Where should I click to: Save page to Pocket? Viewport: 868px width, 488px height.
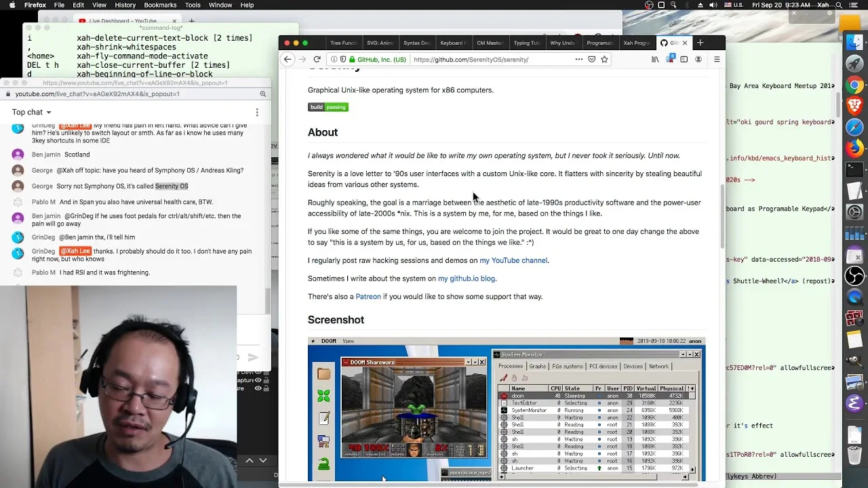(x=591, y=60)
